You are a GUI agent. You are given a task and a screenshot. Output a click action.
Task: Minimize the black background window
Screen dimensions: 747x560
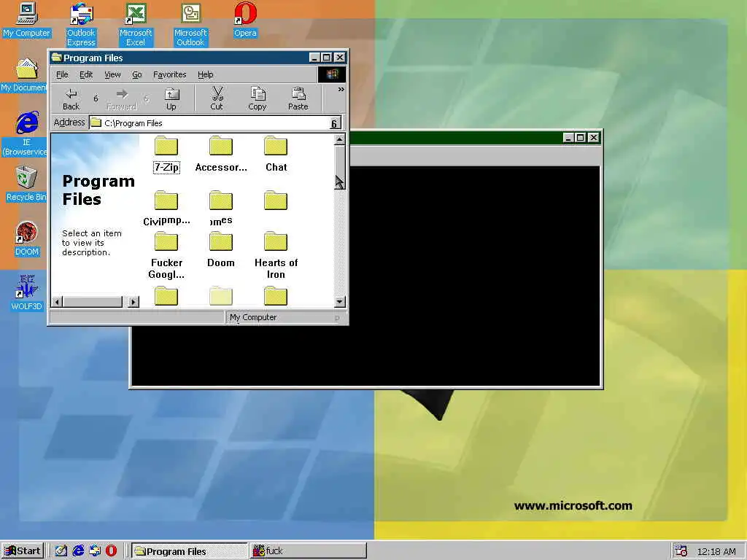tap(568, 138)
